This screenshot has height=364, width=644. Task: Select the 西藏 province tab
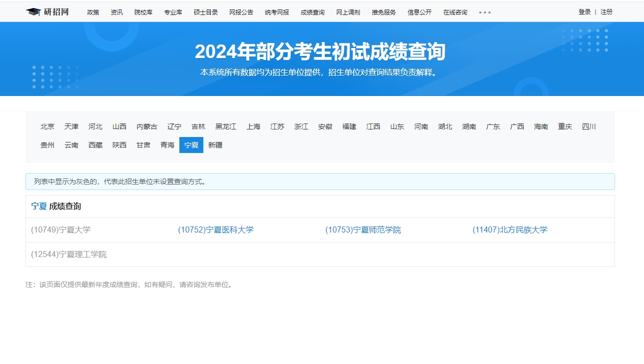point(95,145)
